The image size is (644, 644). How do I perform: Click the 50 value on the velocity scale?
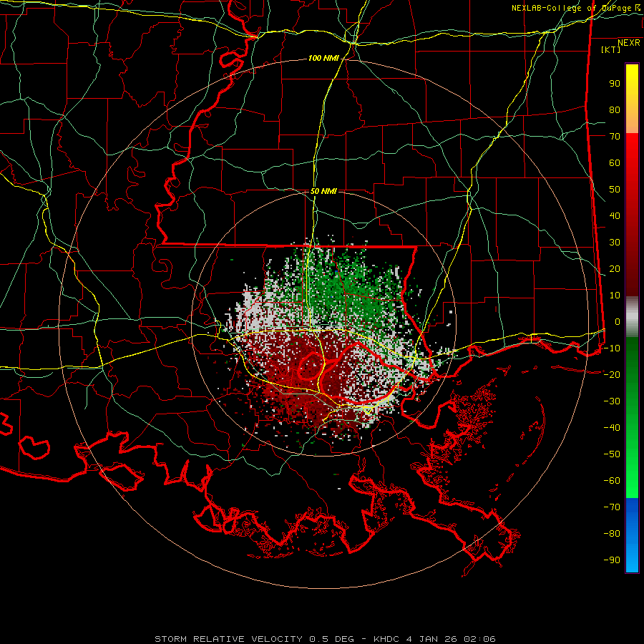pyautogui.click(x=615, y=190)
